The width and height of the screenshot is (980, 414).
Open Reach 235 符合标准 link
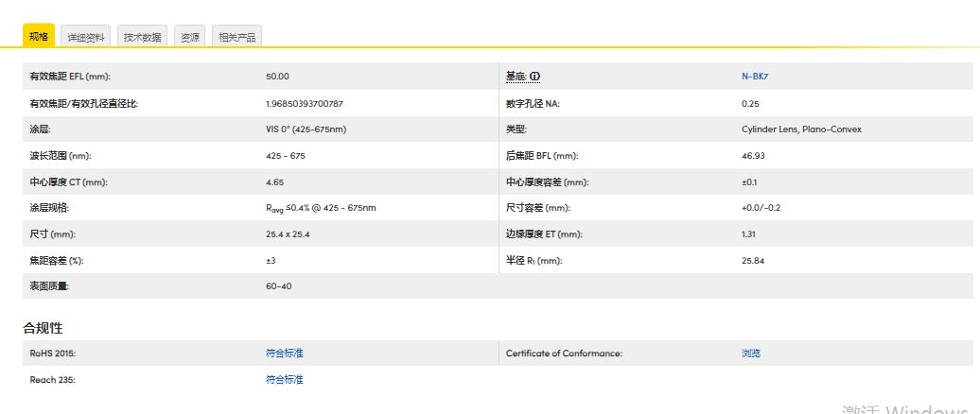coord(284,380)
